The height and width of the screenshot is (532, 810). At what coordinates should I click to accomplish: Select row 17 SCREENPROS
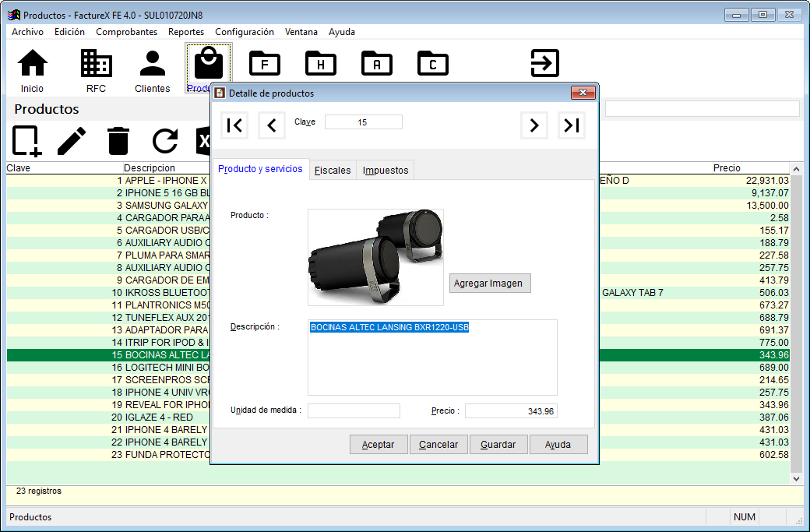398,379
